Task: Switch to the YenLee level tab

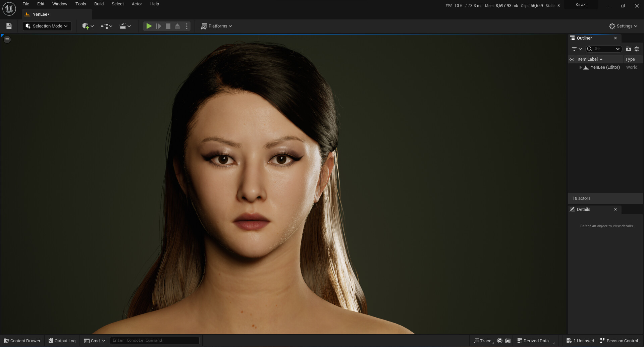Action: [40, 14]
